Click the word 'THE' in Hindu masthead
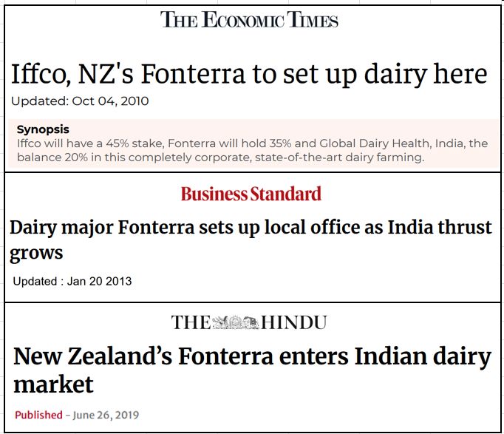 click(190, 322)
